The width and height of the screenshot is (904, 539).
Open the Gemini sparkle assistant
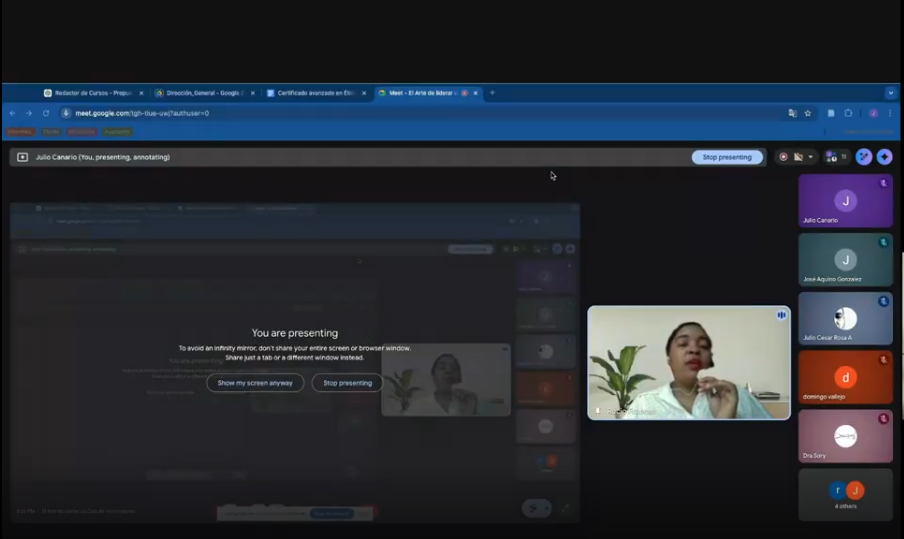click(884, 157)
